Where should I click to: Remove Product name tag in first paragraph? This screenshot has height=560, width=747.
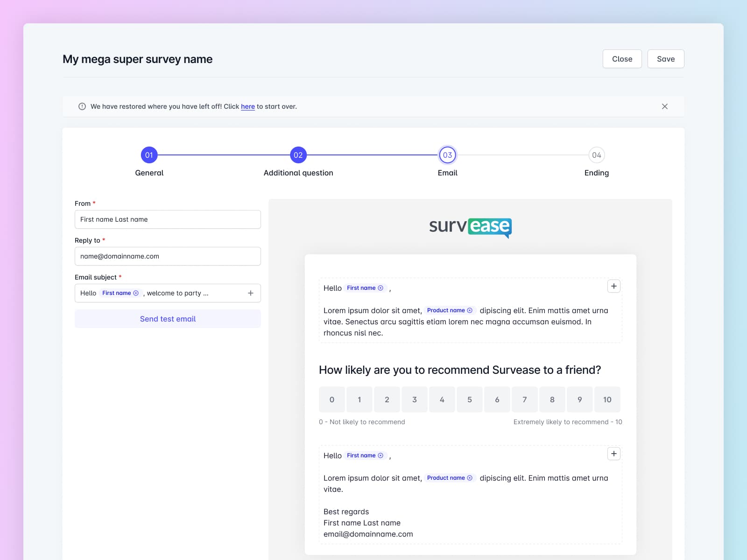470,310
